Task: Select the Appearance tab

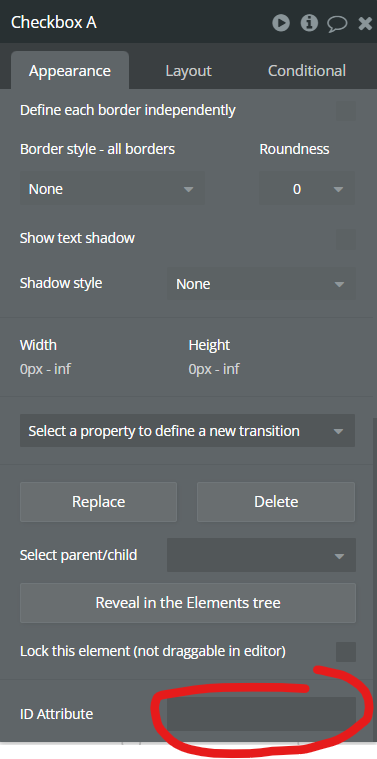Action: point(70,71)
